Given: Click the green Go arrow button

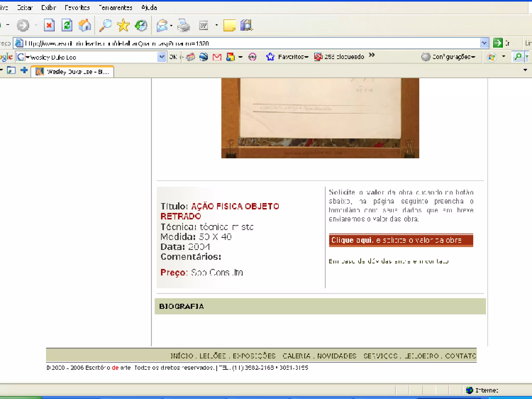Looking at the screenshot, I should pos(498,43).
